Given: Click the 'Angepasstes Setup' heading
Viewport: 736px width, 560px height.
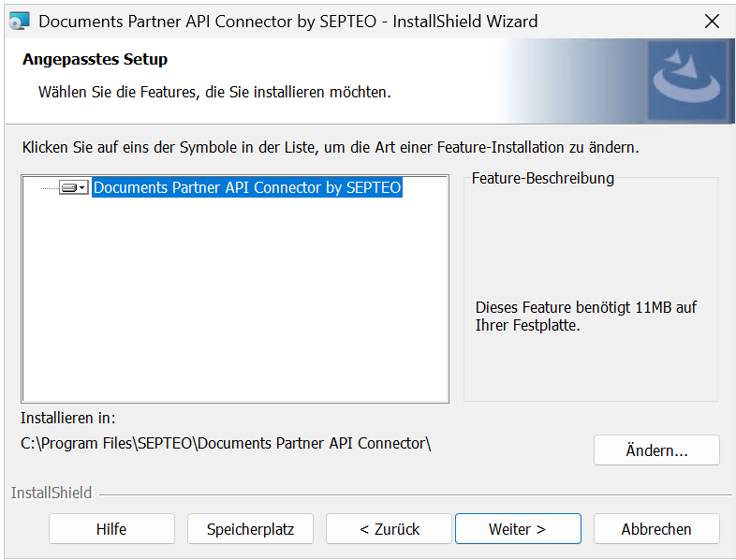Looking at the screenshot, I should pyautogui.click(x=95, y=60).
